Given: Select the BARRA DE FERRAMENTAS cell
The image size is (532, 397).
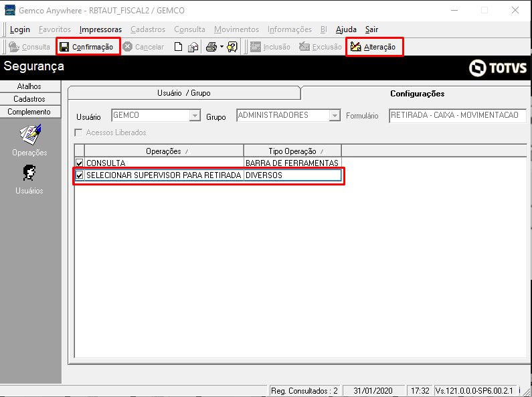Looking at the screenshot, I should [x=292, y=163].
